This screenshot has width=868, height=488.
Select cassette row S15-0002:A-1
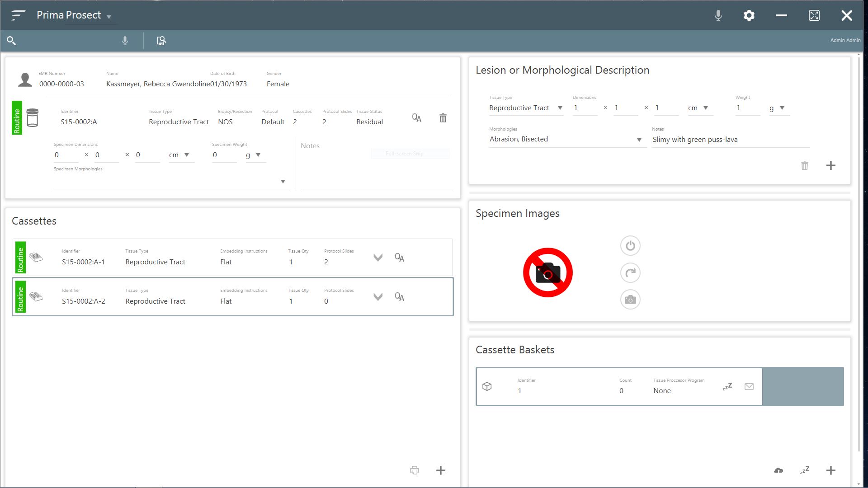click(233, 258)
